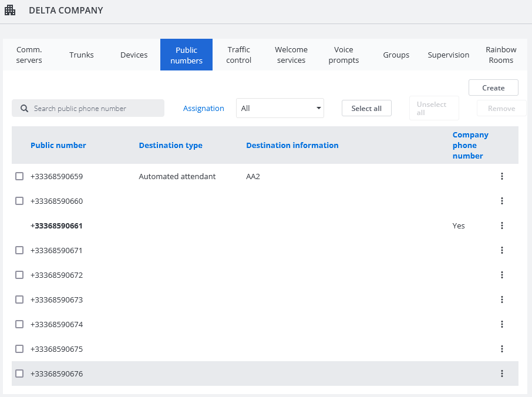
Task: Sort by Public number column header
Action: point(58,145)
